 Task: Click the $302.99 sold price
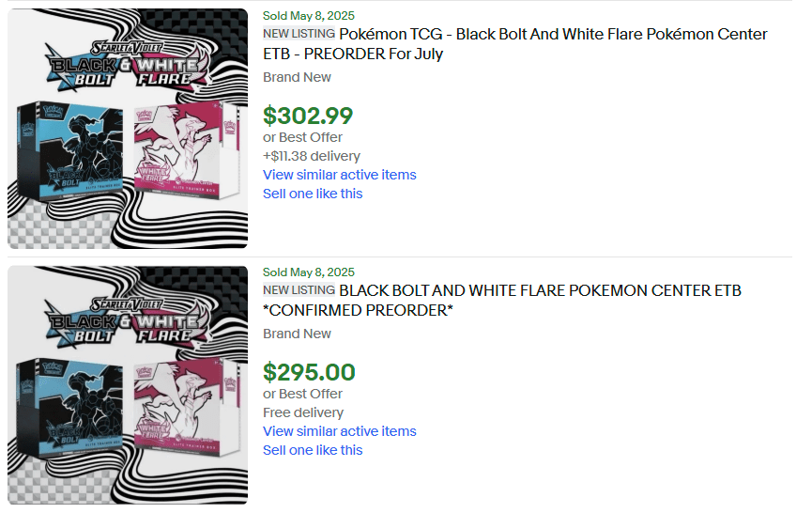pyautogui.click(x=308, y=116)
